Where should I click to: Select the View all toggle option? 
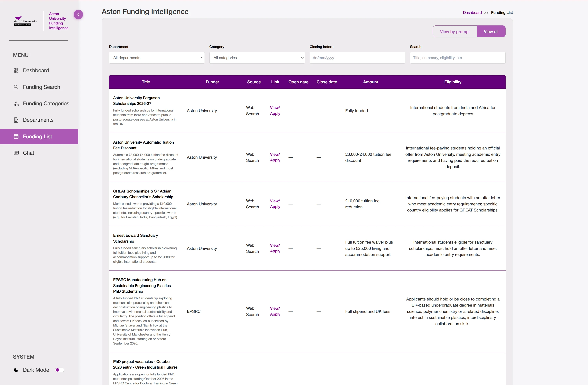coord(491,32)
